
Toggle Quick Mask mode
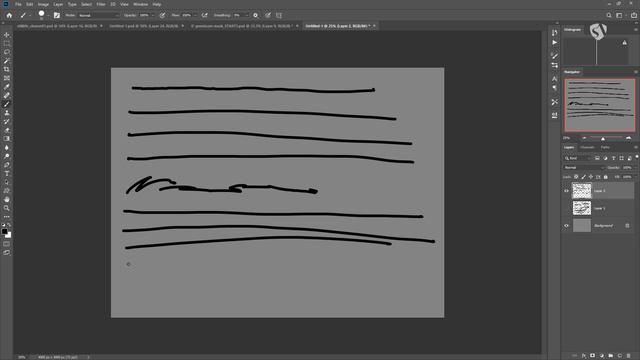(7, 244)
